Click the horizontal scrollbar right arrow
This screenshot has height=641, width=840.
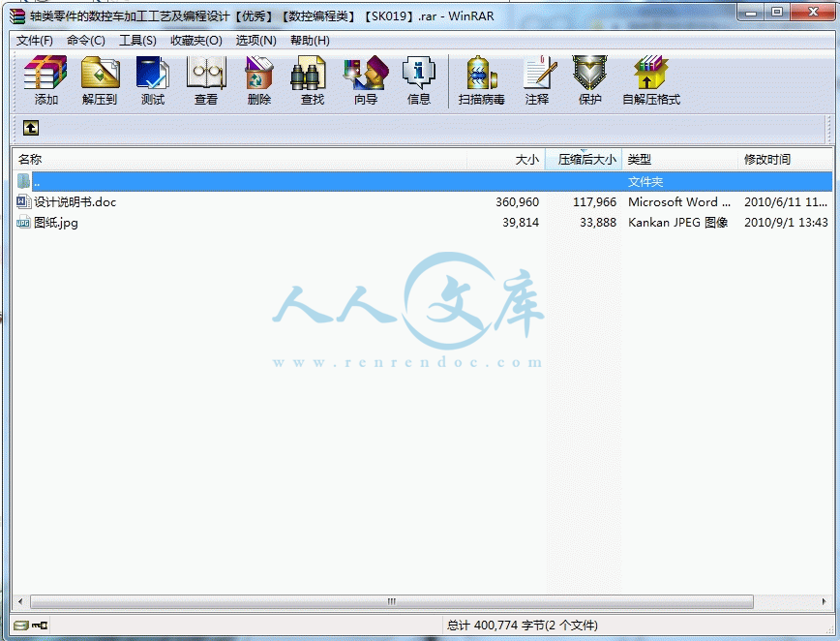pyautogui.click(x=824, y=601)
